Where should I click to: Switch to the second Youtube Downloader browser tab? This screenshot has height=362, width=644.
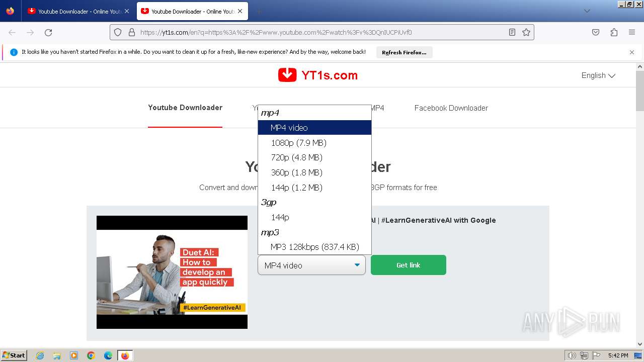pyautogui.click(x=192, y=11)
